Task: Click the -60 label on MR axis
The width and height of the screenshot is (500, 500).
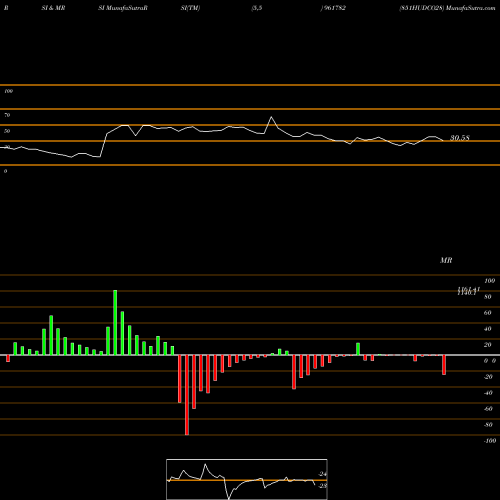Action: click(x=488, y=409)
